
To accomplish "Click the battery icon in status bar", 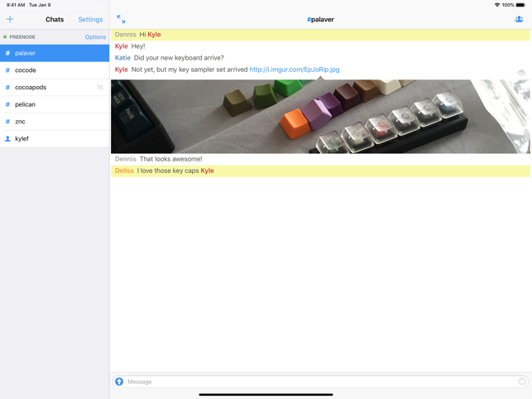I will click(521, 5).
